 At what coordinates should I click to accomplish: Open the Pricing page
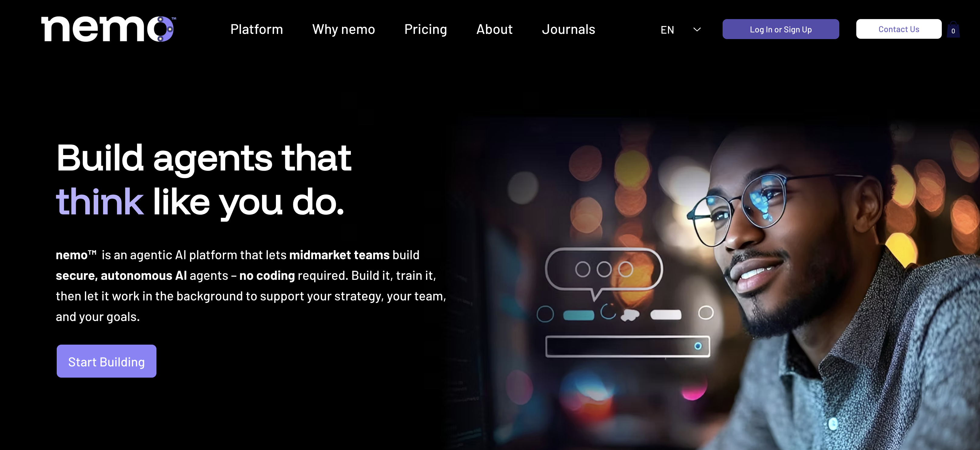tap(425, 29)
